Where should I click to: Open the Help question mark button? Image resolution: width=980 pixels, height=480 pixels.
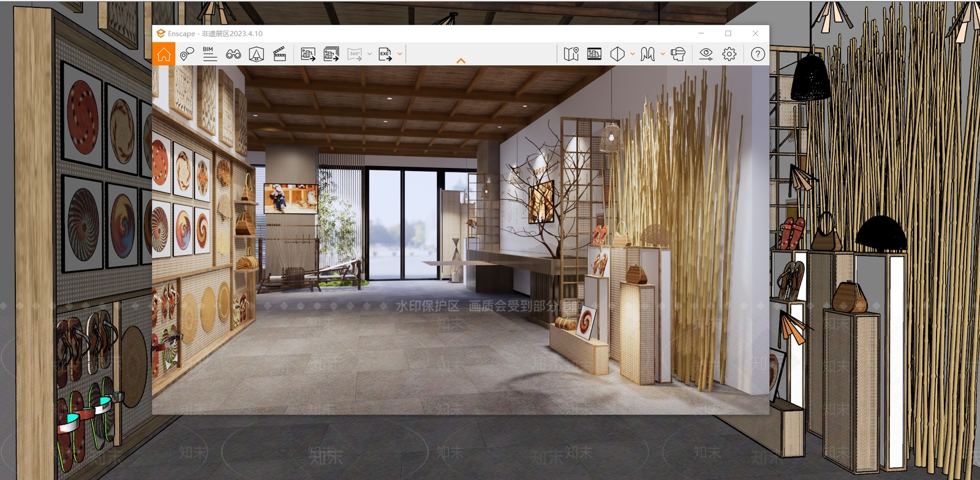tap(758, 54)
